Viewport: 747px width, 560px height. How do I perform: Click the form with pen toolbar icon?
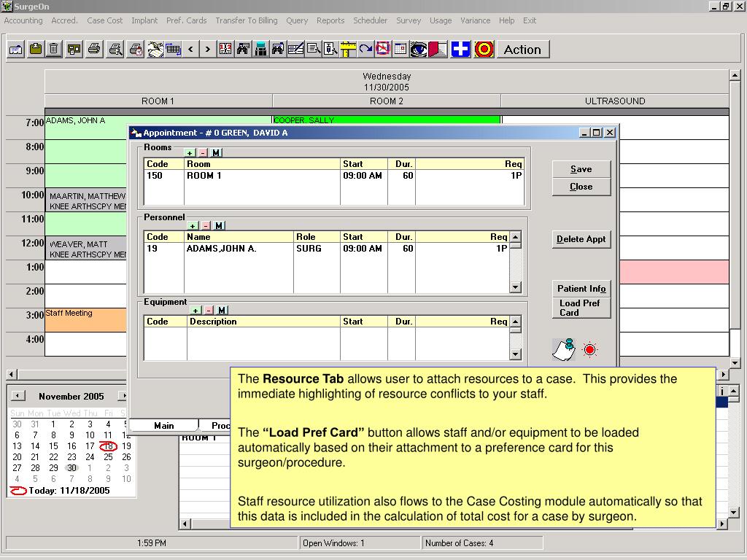click(x=296, y=49)
